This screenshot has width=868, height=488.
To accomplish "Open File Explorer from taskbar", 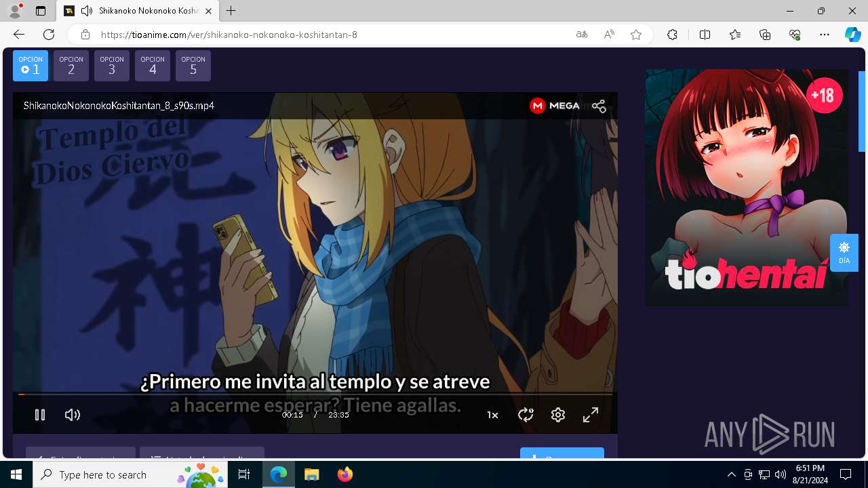I will point(311,474).
